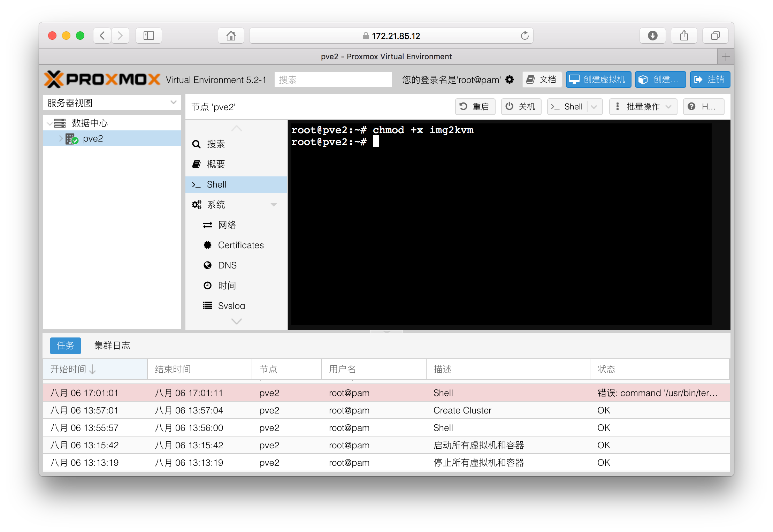
Task: Go back with Safari's back arrow
Action: [102, 36]
